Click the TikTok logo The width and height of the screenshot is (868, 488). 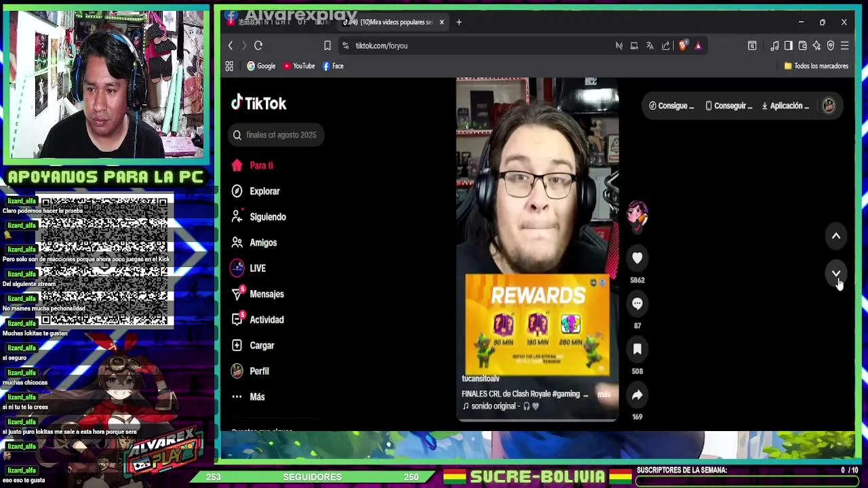[x=258, y=103]
